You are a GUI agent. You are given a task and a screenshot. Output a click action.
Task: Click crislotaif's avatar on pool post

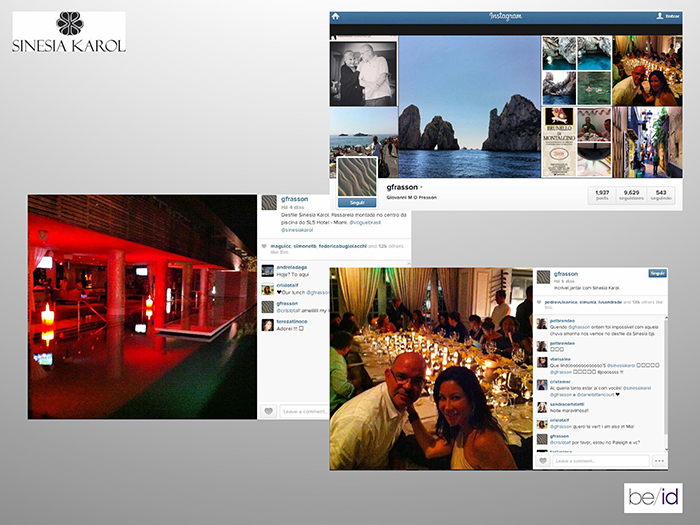267,289
